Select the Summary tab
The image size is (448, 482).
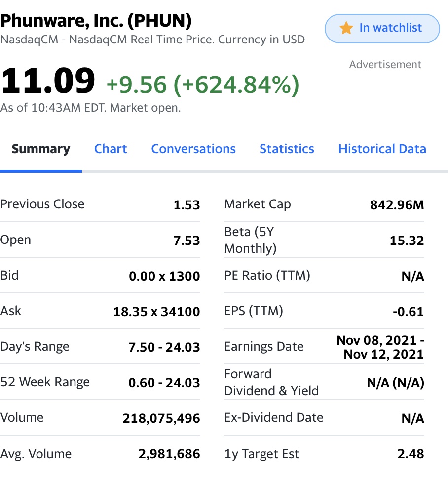41,149
